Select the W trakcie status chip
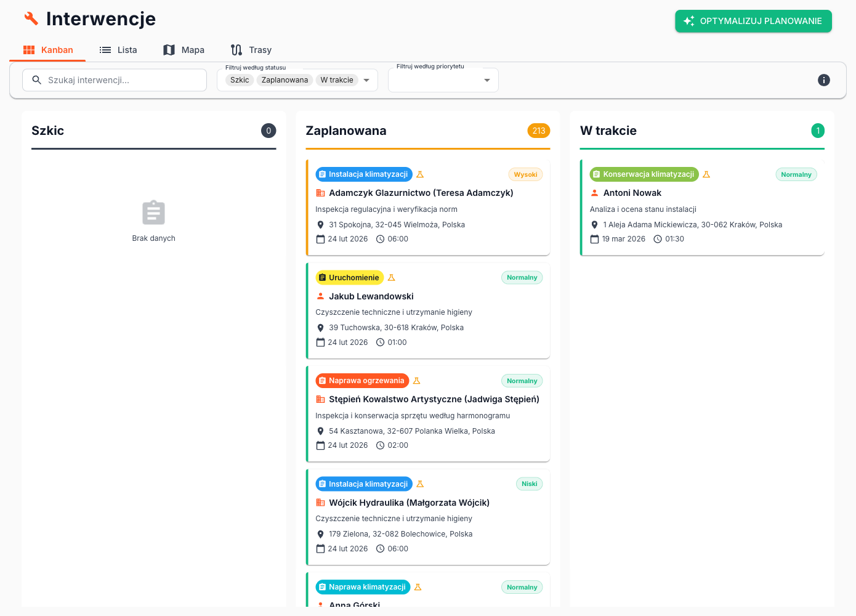 coord(337,80)
